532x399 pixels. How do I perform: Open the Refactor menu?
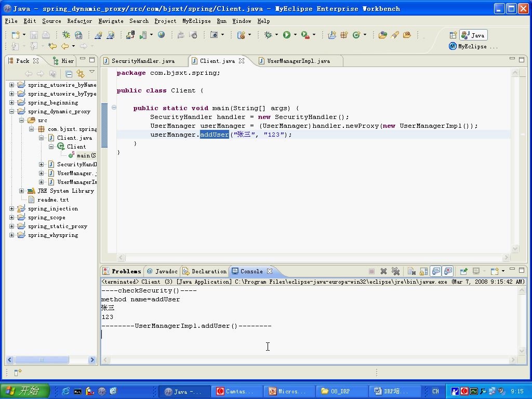pyautogui.click(x=79, y=21)
